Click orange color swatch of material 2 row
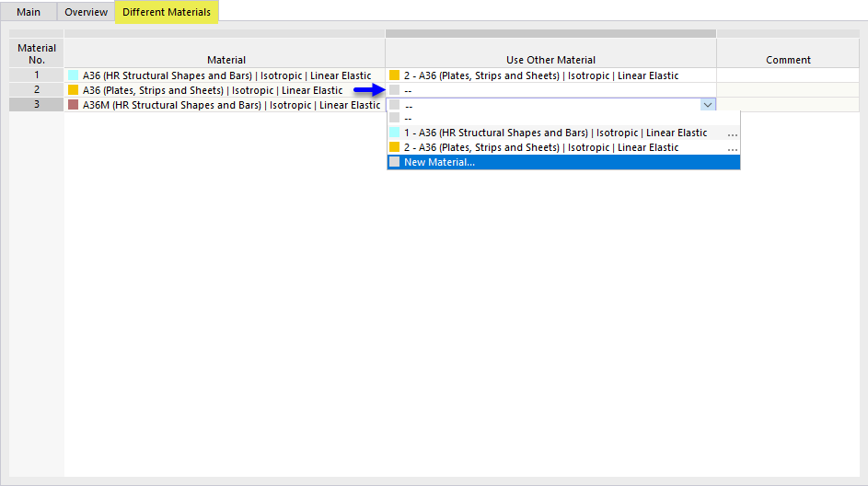 pyautogui.click(x=73, y=89)
